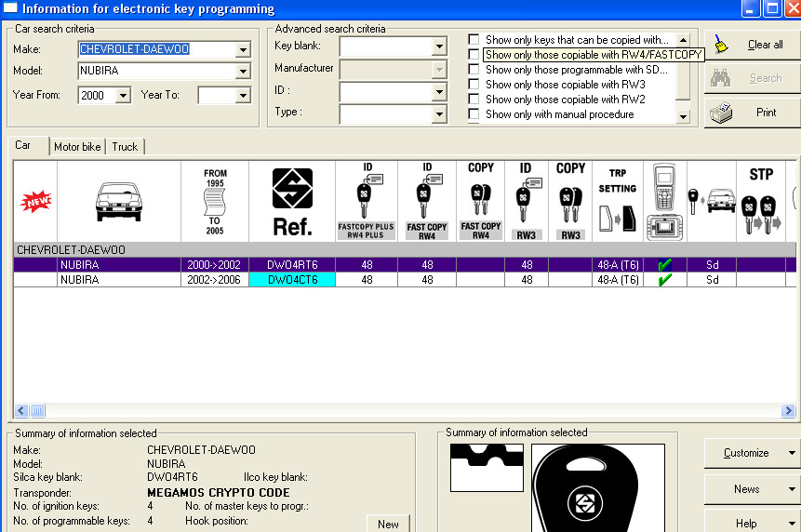Click the DW04RT6 reference cell
The height and width of the screenshot is (532, 801).
pyautogui.click(x=292, y=265)
